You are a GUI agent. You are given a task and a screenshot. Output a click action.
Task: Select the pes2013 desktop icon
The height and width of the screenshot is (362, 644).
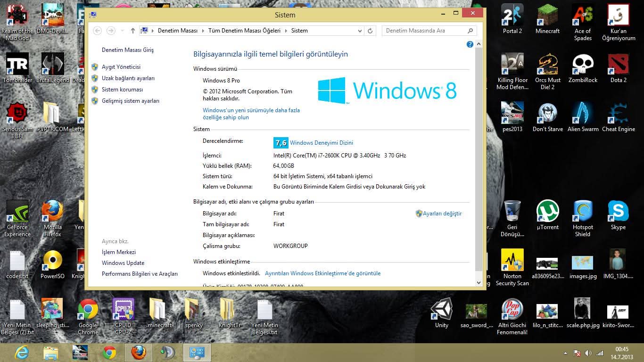pyautogui.click(x=512, y=117)
